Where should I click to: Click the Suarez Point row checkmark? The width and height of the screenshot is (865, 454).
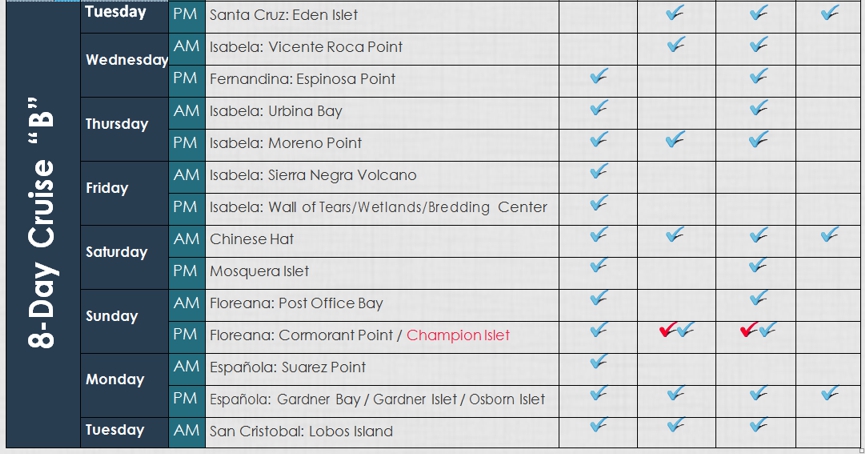599,362
